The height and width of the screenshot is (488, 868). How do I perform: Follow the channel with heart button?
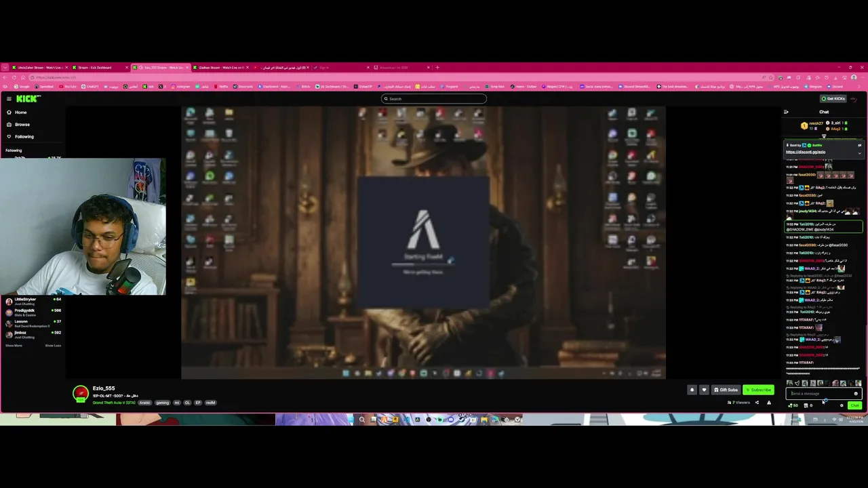tap(704, 390)
